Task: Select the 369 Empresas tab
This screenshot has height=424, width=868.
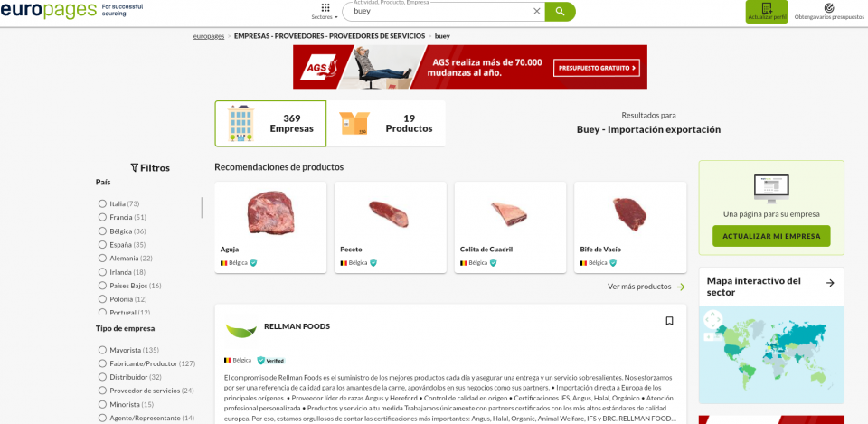Action: pyautogui.click(x=270, y=124)
